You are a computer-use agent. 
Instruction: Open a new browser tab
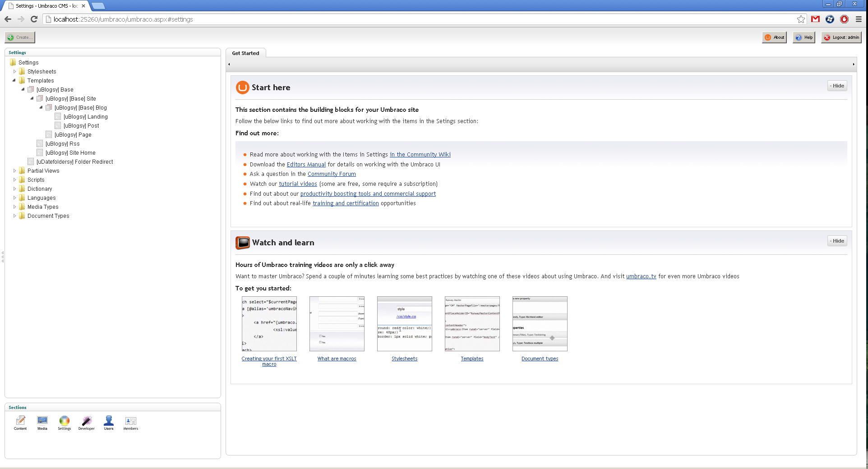click(x=98, y=6)
